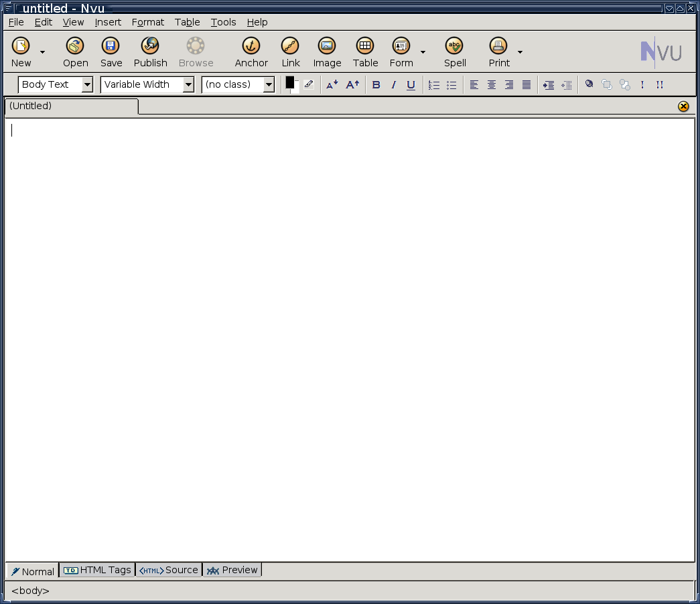Toggle Underline formatting

click(411, 85)
